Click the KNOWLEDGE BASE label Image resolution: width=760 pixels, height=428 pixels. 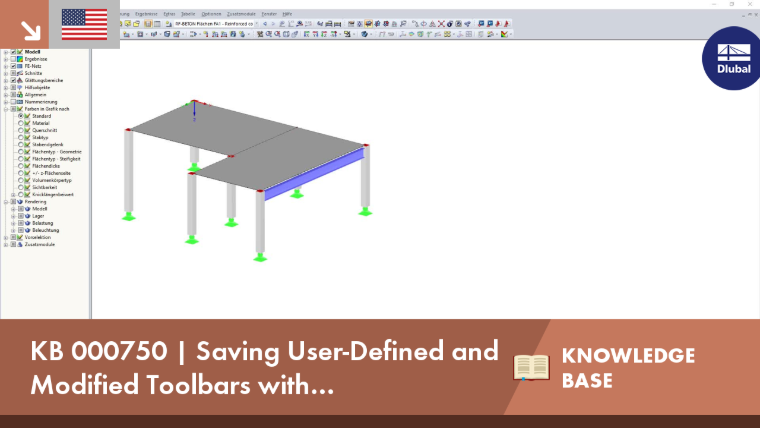click(x=628, y=368)
